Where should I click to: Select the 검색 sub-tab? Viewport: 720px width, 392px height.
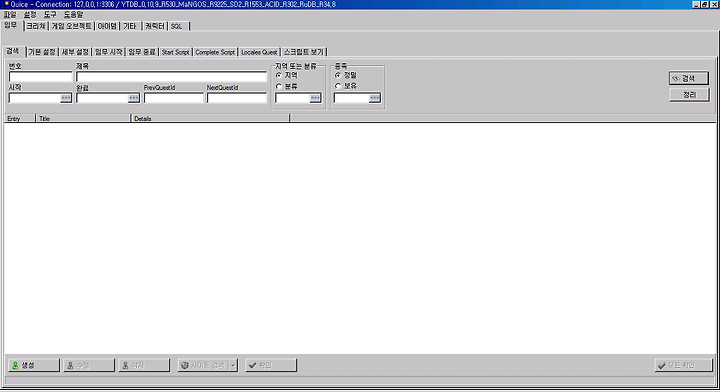click(x=13, y=51)
